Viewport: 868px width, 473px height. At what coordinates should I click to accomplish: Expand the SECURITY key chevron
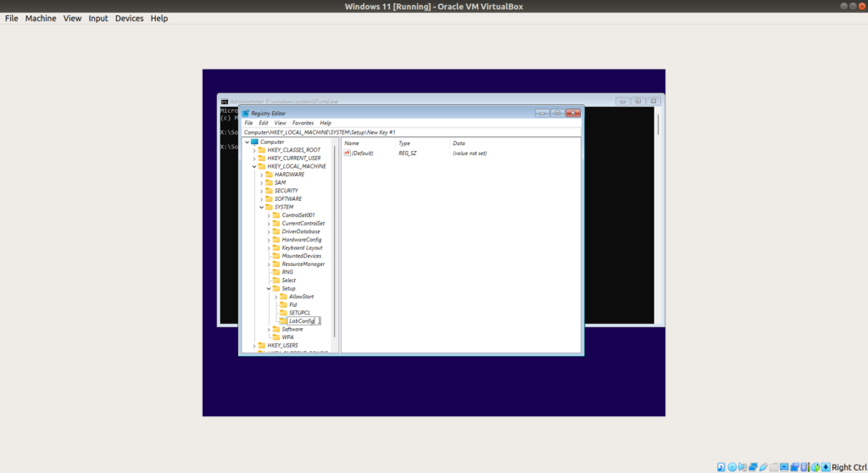(x=261, y=191)
